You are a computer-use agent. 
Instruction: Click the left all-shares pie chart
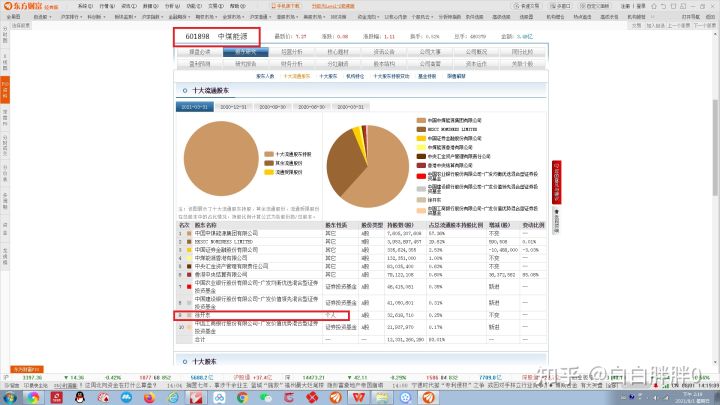[x=221, y=158]
